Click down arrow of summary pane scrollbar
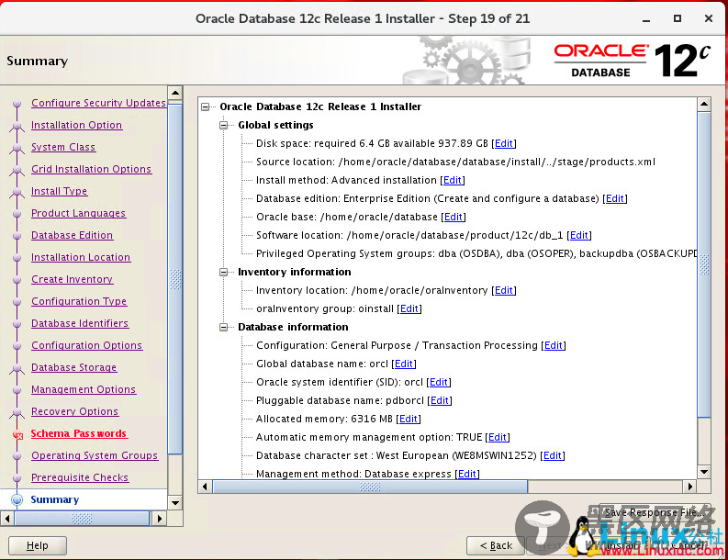The image size is (728, 560). click(704, 472)
